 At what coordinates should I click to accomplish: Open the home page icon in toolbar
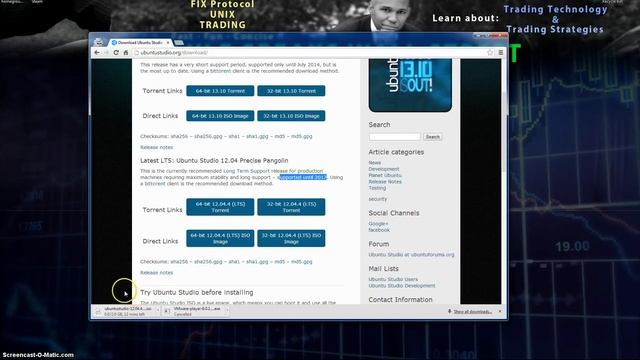point(126,53)
